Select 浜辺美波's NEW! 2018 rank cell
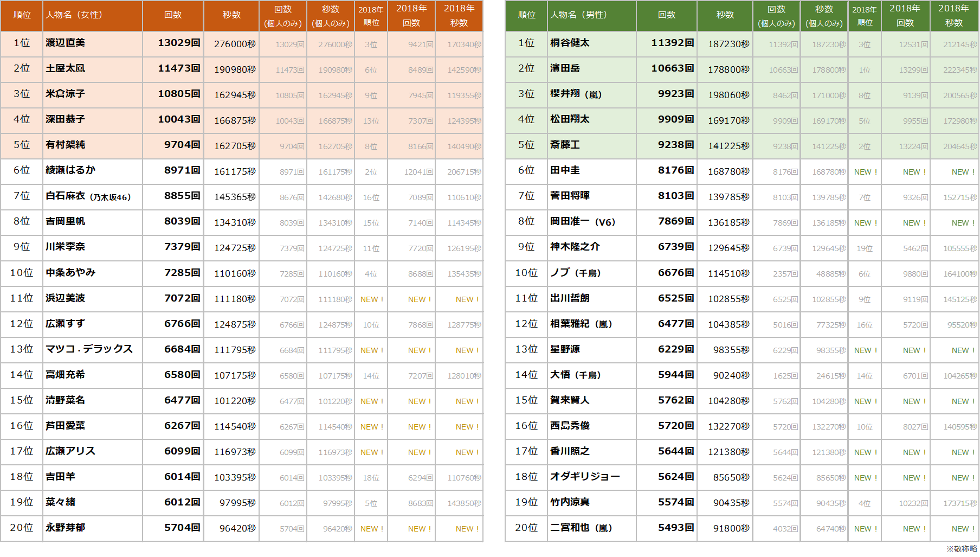This screenshot has height=557, width=980. point(371,299)
